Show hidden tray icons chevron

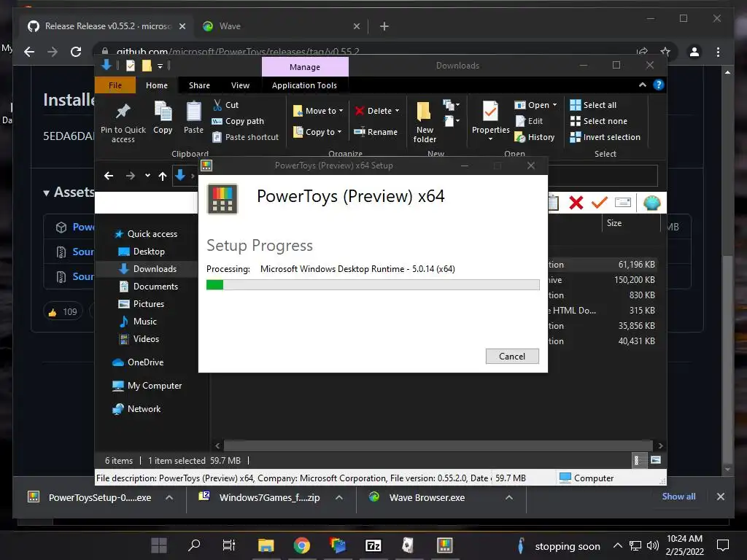pos(617,545)
